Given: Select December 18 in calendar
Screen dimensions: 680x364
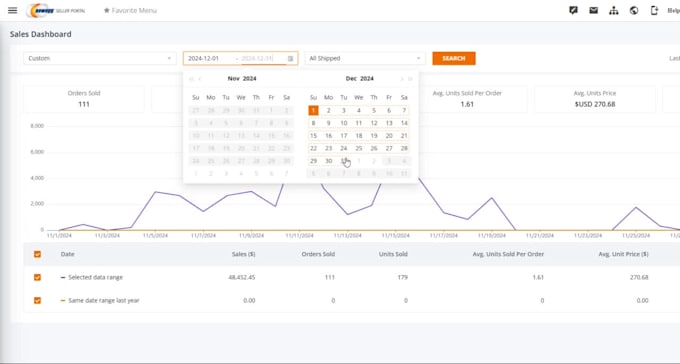Looking at the screenshot, I should [359, 135].
